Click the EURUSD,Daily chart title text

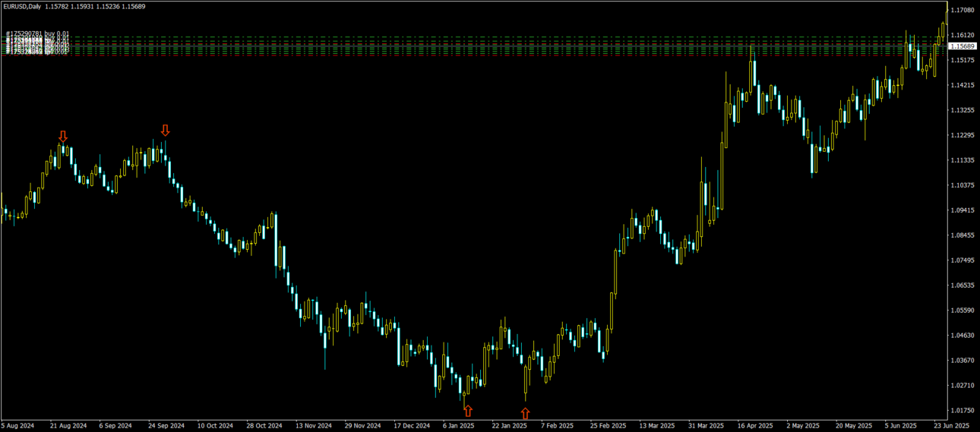(22, 6)
